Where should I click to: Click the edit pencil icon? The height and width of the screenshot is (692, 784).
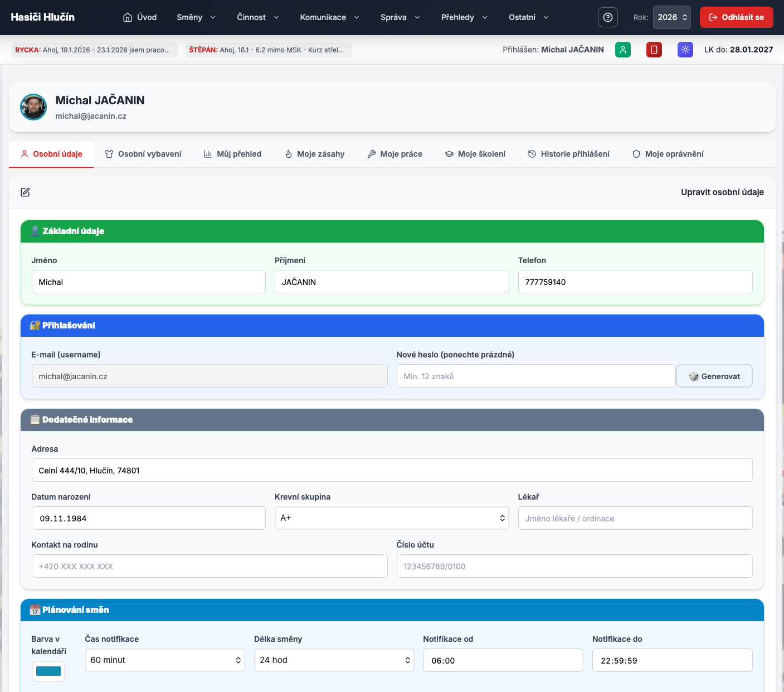click(25, 192)
